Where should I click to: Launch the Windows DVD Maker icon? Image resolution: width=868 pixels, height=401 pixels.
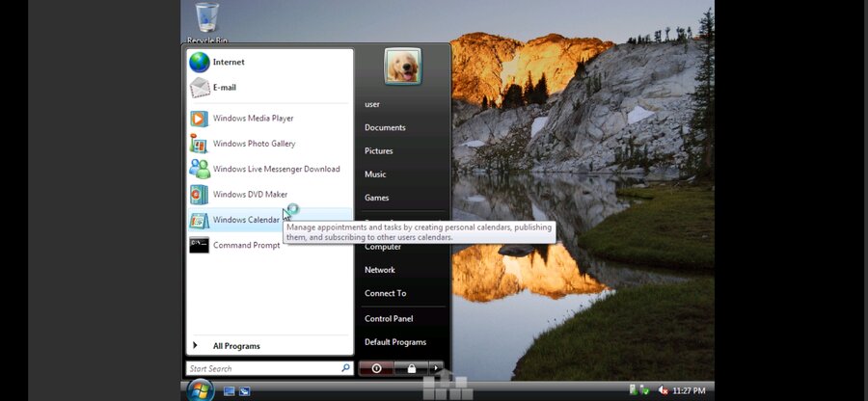199,194
